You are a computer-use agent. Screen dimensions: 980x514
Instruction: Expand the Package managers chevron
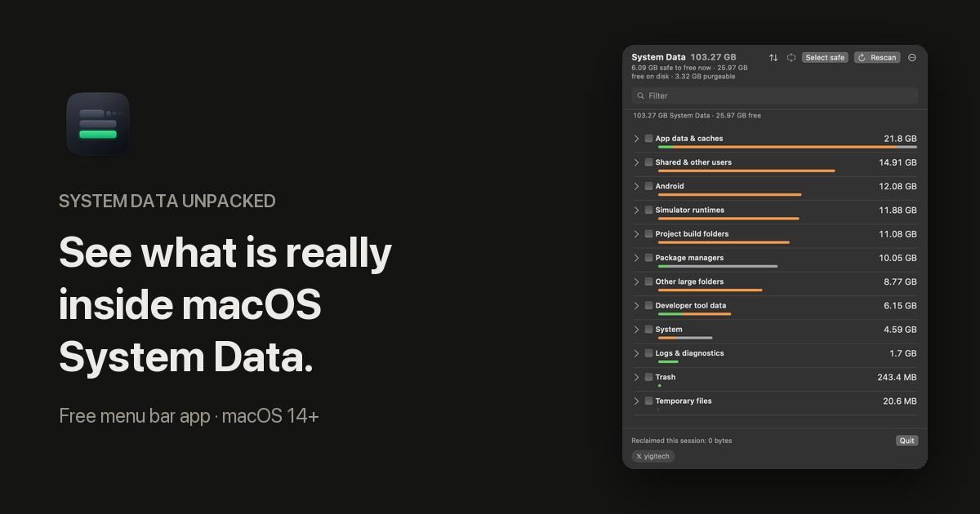636,258
